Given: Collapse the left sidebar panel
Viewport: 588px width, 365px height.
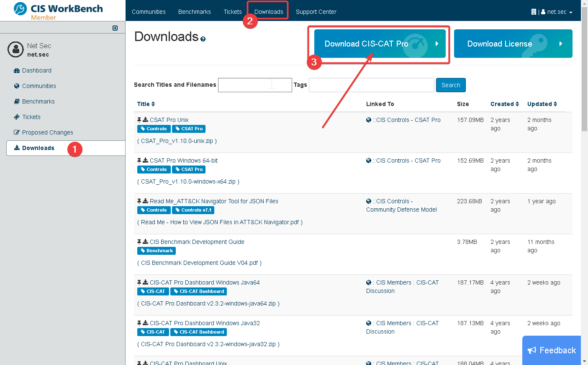Looking at the screenshot, I should point(115,28).
